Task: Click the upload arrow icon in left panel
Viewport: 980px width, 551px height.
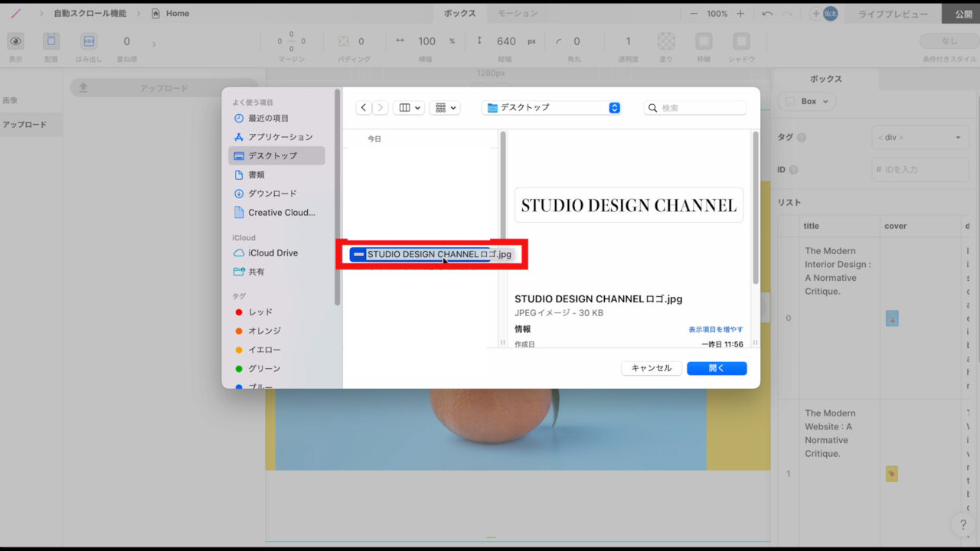Action: pos(83,88)
